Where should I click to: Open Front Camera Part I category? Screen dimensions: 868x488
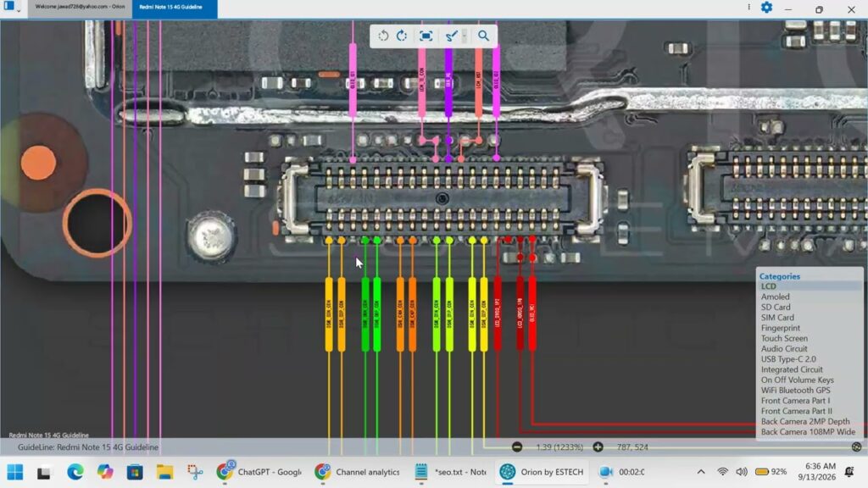(795, 401)
